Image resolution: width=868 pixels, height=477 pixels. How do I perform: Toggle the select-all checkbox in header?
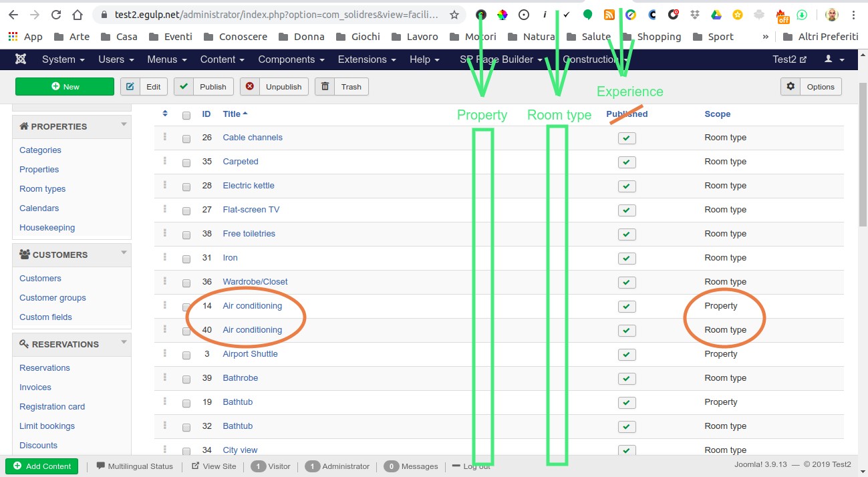[x=186, y=115]
